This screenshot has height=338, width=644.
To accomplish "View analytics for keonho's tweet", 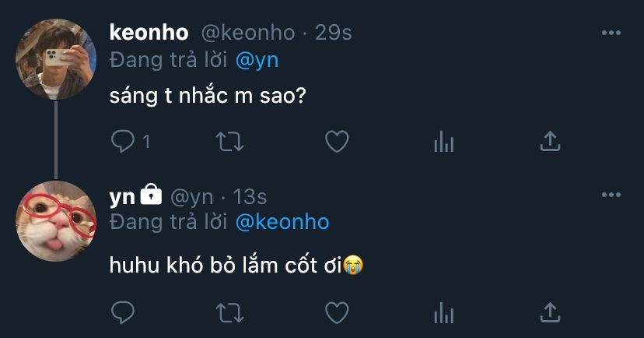I will point(443,142).
